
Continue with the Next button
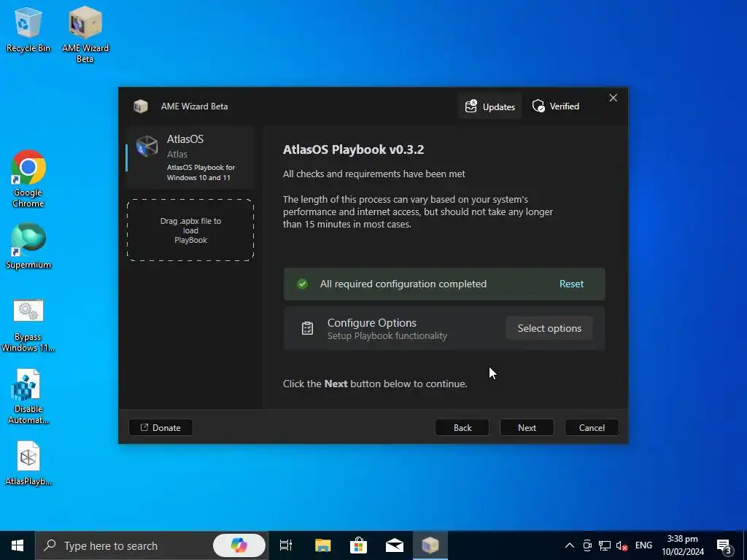527,427
